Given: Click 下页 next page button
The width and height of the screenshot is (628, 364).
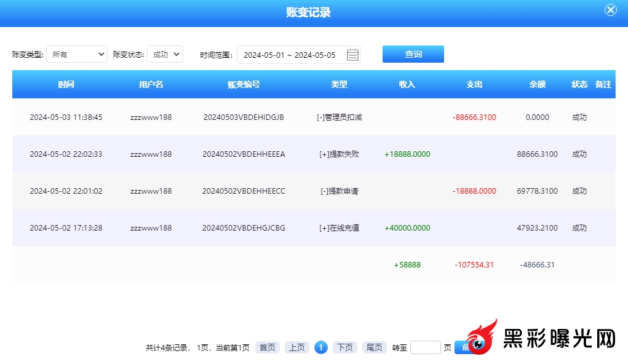Looking at the screenshot, I should [x=345, y=347].
